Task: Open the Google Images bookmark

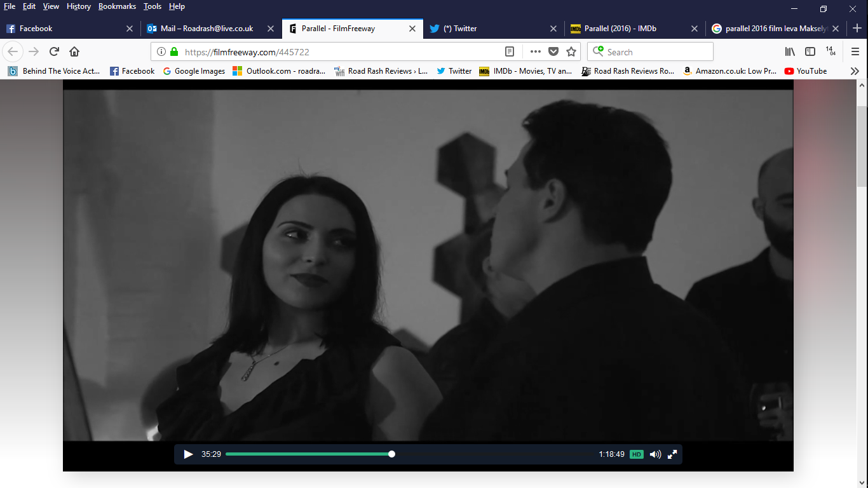Action: pyautogui.click(x=194, y=71)
